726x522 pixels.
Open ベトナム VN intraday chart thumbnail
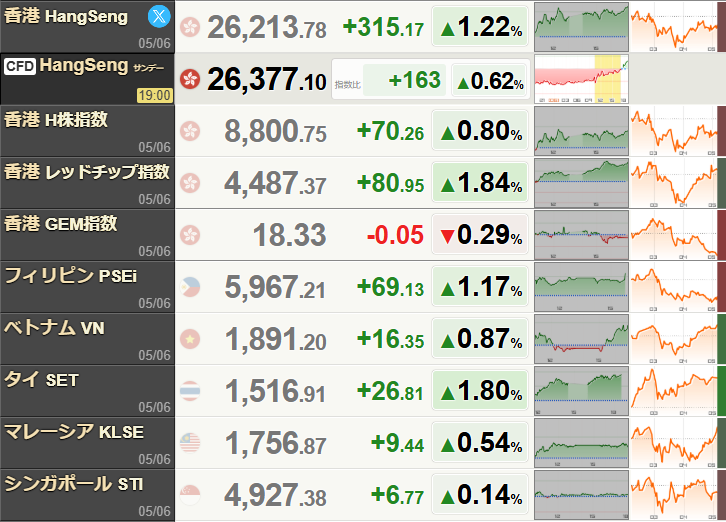(582, 339)
